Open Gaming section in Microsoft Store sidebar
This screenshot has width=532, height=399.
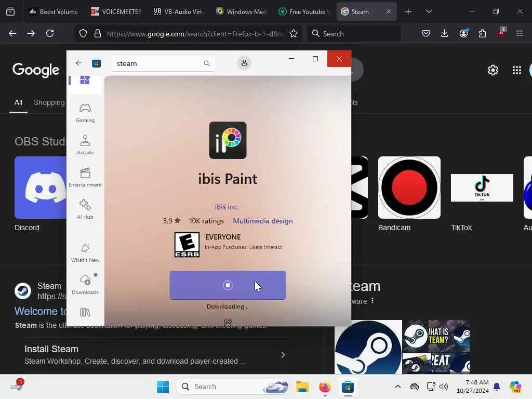click(x=85, y=113)
